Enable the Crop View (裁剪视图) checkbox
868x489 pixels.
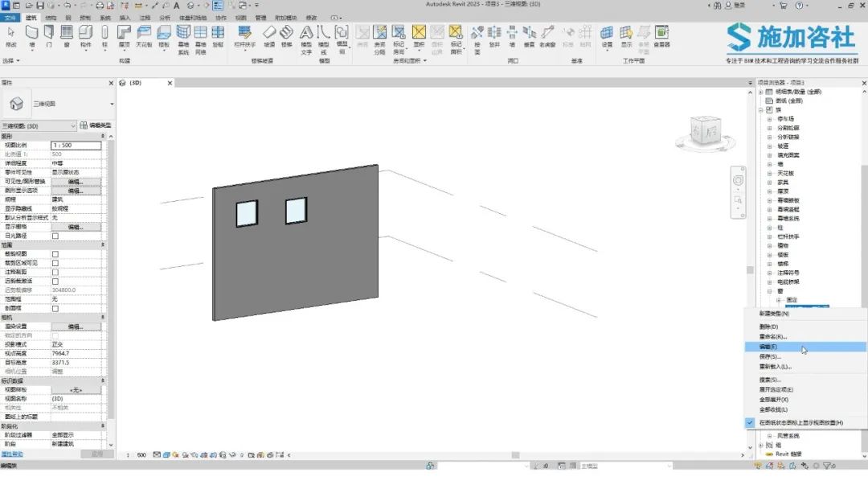tap(55, 253)
